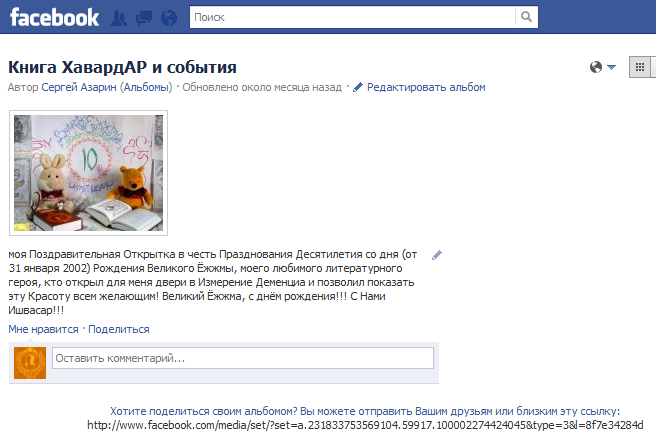Open the (Альбомы) link
Screen dimensions: 656x438
[x=146, y=87]
